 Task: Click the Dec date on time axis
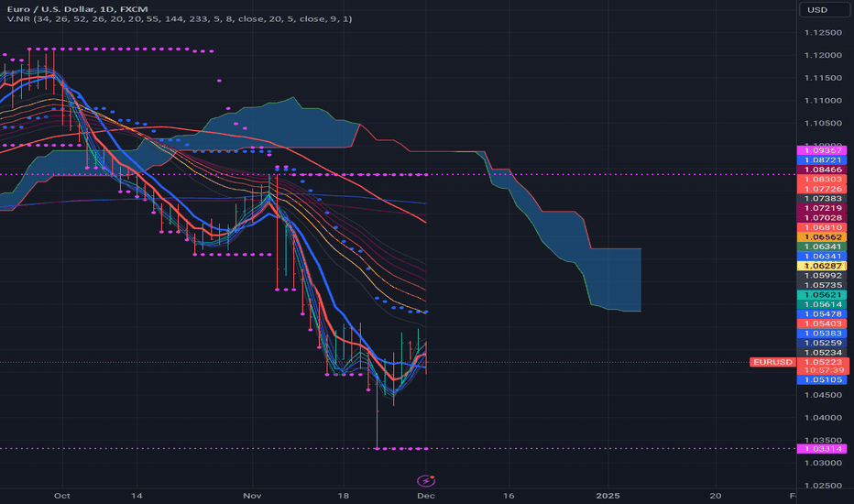tap(426, 496)
